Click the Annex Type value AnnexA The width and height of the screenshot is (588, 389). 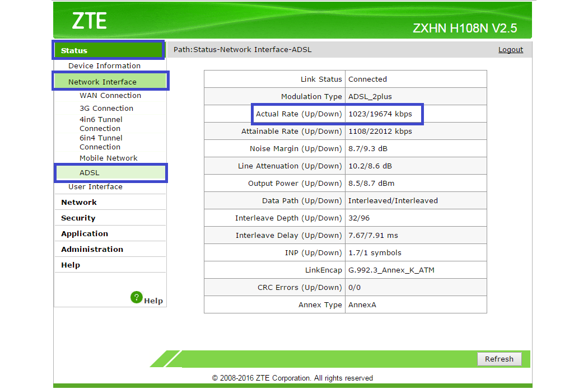[x=362, y=305]
